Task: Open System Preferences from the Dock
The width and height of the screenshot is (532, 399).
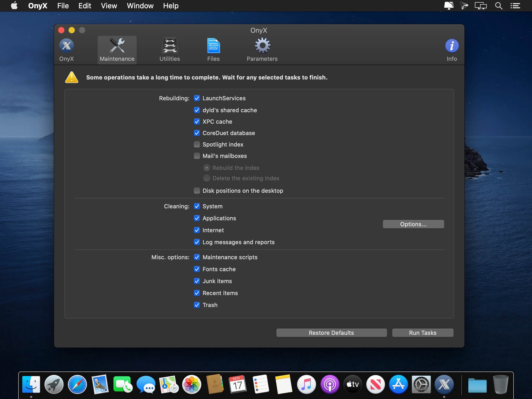Action: click(x=421, y=384)
